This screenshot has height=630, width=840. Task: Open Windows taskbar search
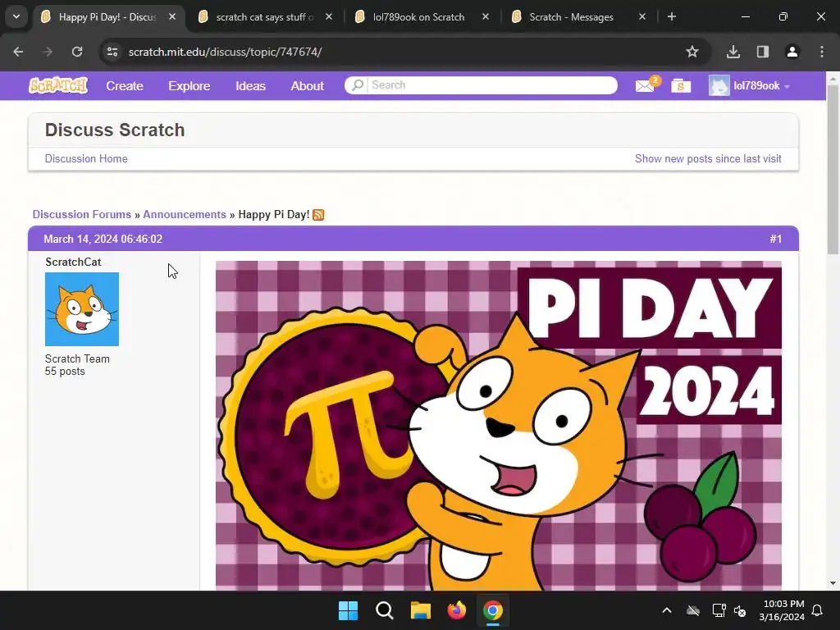point(384,610)
